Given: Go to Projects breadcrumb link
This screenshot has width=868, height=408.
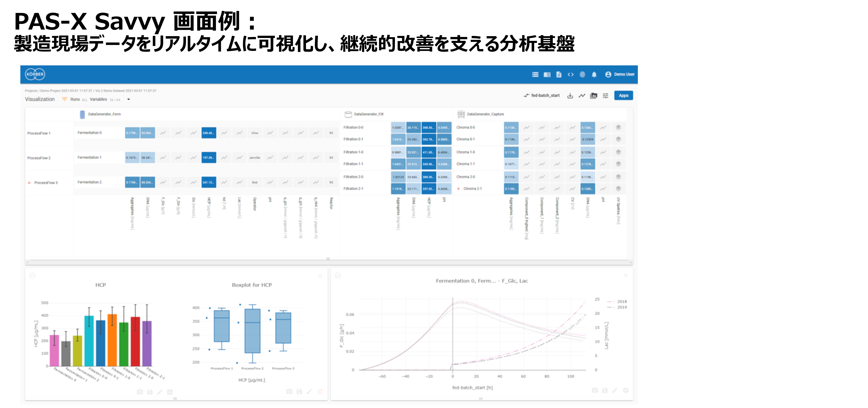Looking at the screenshot, I should 31,91.
